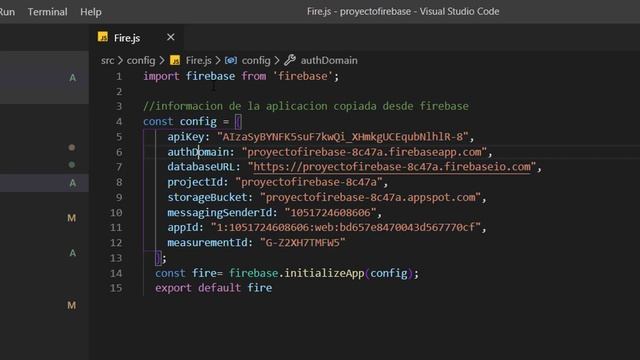Open the databaseURL firebaseio.com link
Screen dimensions: 640x360
point(392,167)
